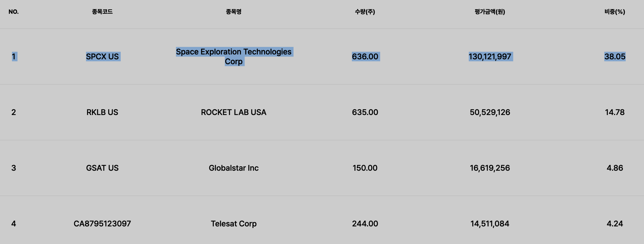Click the 비중(%) column header
The height and width of the screenshot is (244, 644).
pos(615,12)
